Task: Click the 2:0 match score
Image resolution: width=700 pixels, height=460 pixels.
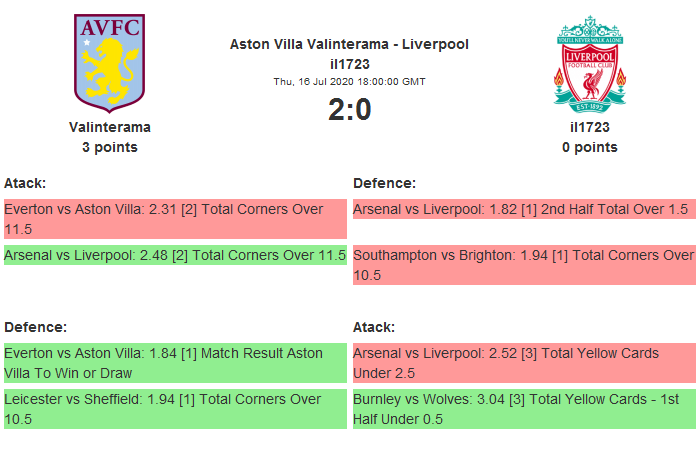Action: pyautogui.click(x=349, y=109)
